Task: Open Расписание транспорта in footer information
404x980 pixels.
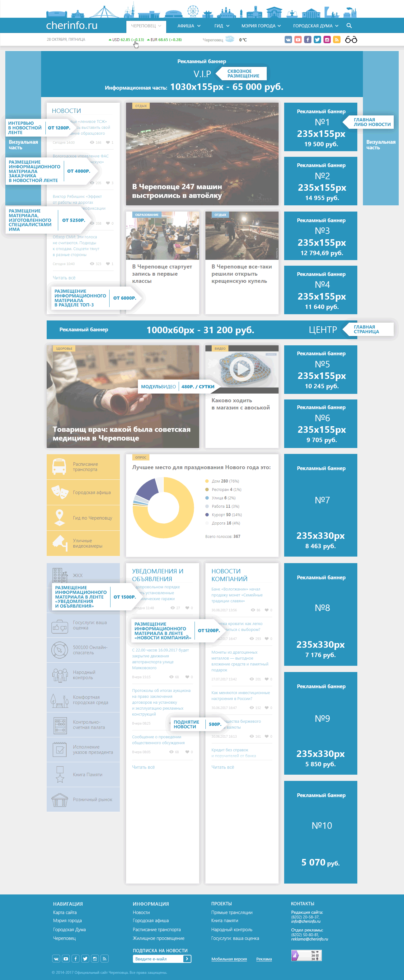Action: pyautogui.click(x=157, y=929)
